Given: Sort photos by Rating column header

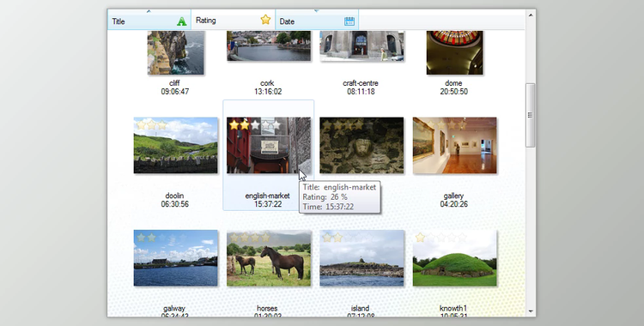Looking at the screenshot, I should point(234,20).
